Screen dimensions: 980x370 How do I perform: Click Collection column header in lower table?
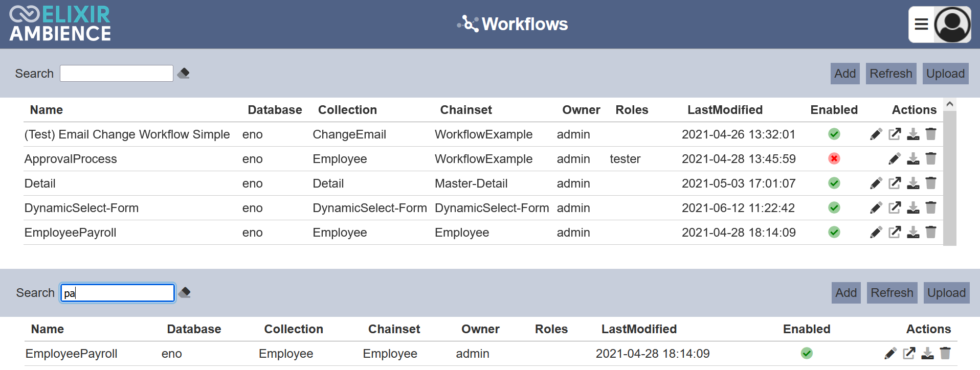point(294,329)
